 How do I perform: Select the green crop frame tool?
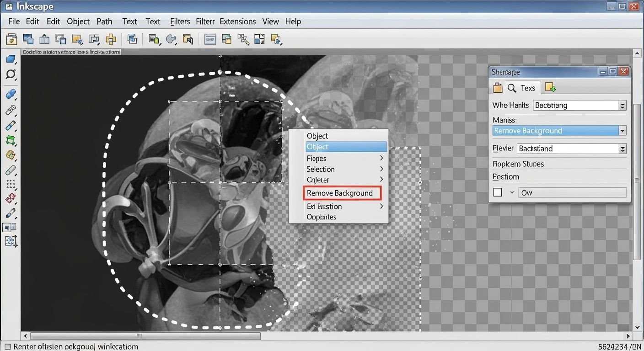point(11,140)
